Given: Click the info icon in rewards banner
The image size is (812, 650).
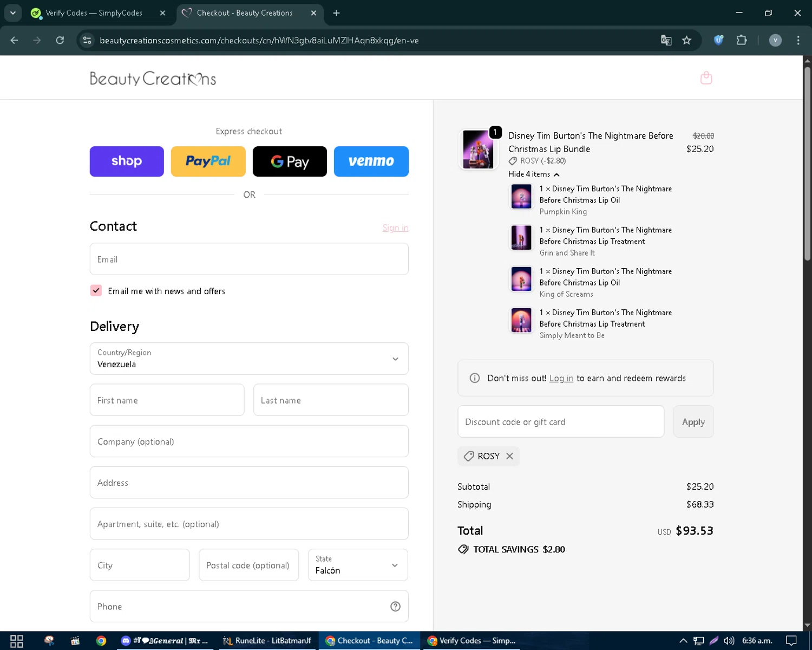Looking at the screenshot, I should [x=475, y=378].
